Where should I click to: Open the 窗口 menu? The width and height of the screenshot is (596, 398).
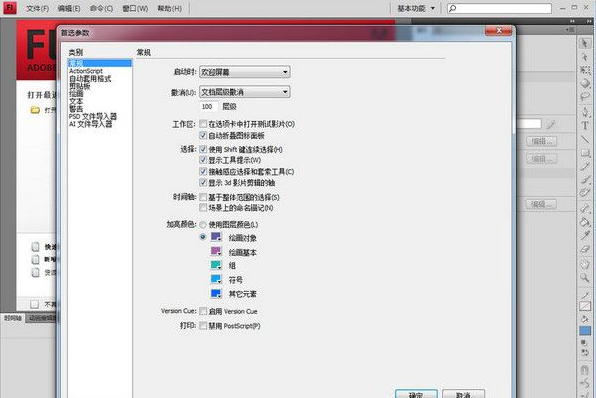pos(135,8)
